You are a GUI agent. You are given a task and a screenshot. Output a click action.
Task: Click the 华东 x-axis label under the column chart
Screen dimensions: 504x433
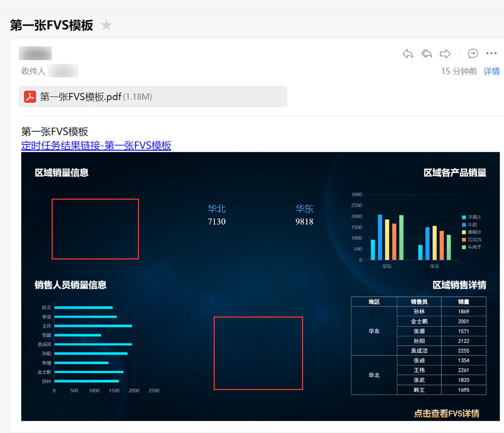click(x=387, y=266)
